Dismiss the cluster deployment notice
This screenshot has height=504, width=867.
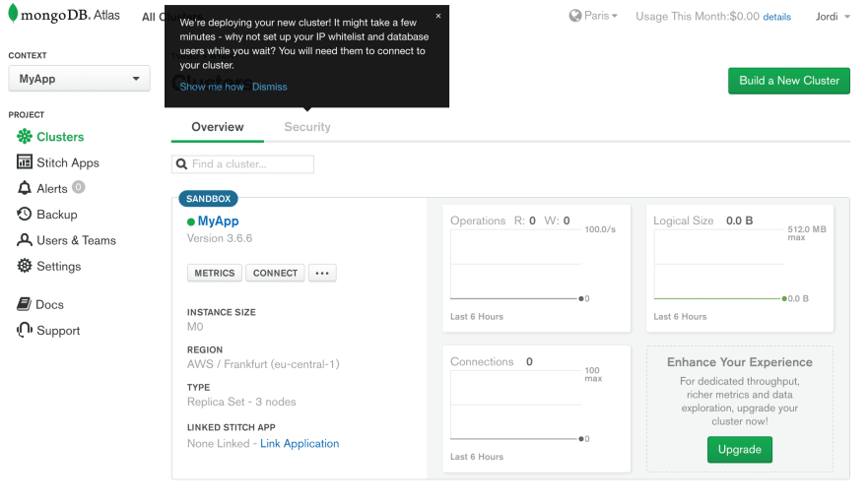[269, 87]
